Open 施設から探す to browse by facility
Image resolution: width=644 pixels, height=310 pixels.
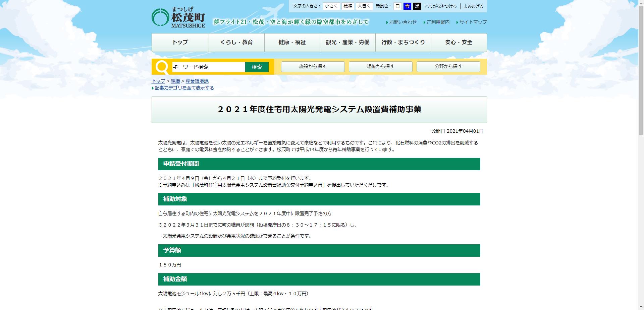click(313, 66)
